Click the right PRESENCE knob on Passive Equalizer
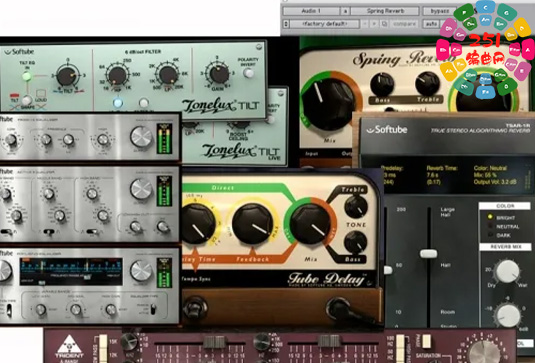535x363 pixels. click(68, 139)
